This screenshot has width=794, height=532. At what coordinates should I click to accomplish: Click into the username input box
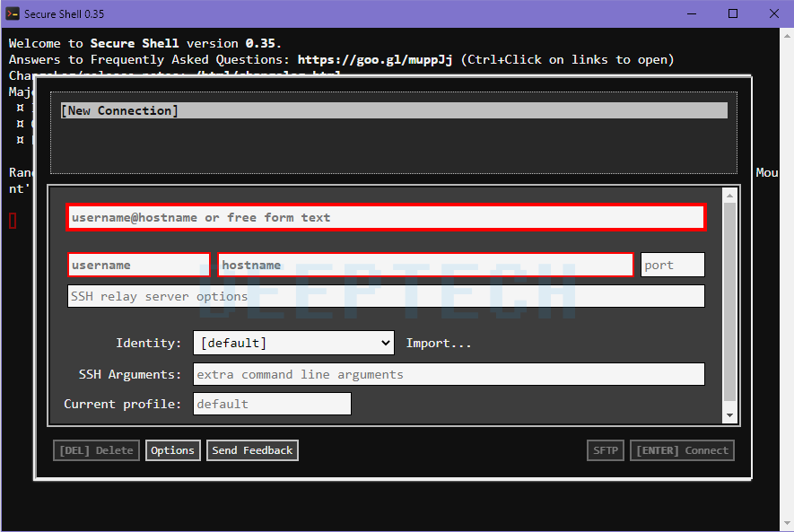139,265
